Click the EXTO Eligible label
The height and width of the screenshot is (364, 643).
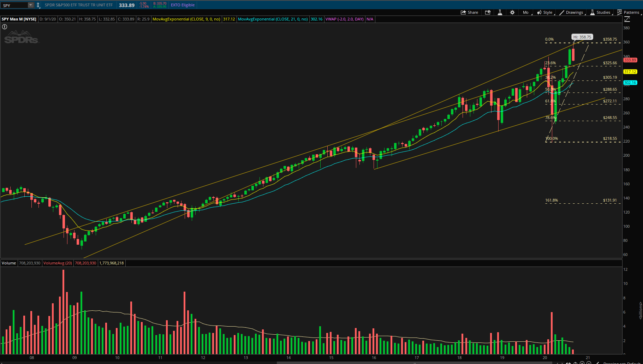click(x=183, y=5)
